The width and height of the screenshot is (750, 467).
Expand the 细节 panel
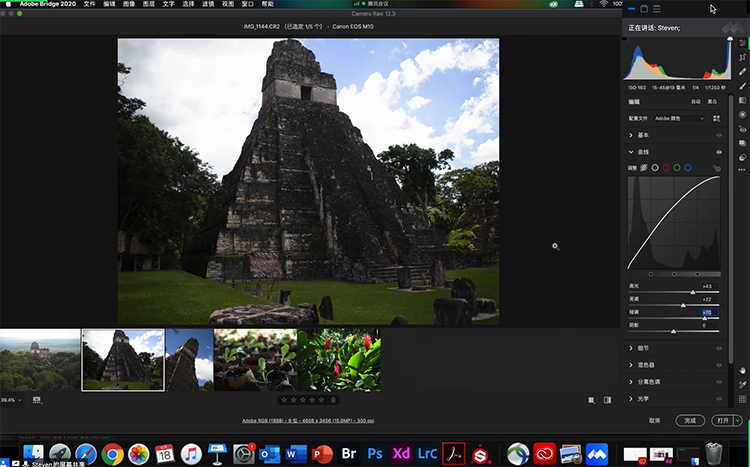[631, 349]
